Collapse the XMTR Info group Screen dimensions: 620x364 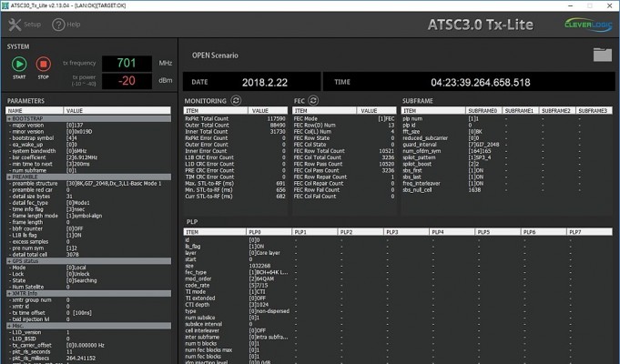(88, 294)
